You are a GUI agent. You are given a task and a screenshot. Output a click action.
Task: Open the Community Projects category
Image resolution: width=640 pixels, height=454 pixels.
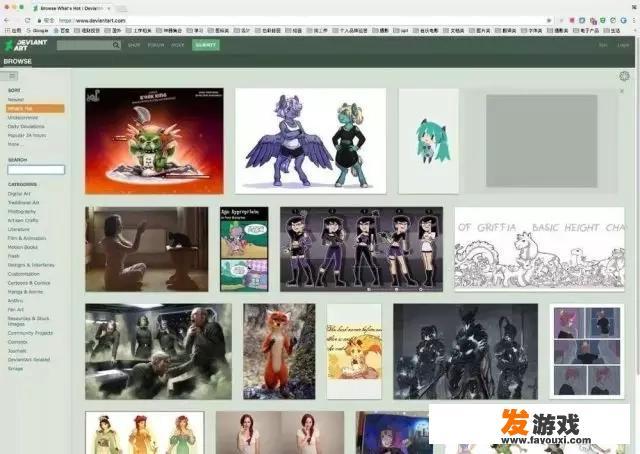pyautogui.click(x=31, y=333)
